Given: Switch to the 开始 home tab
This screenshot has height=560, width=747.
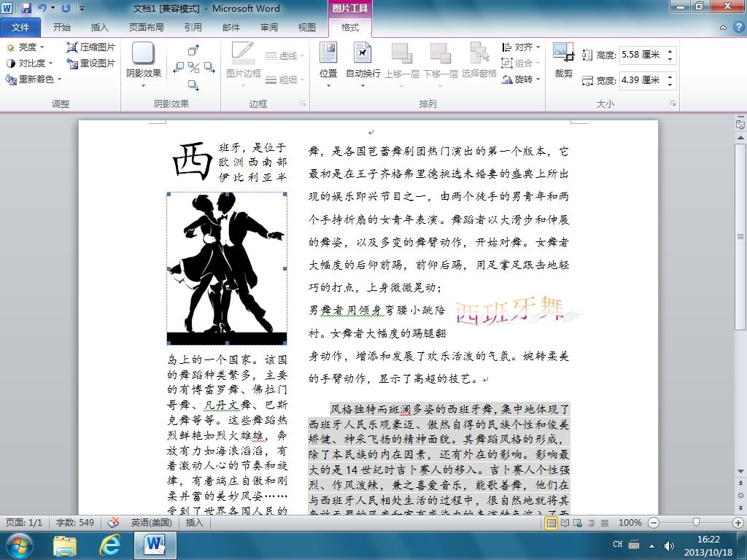Looking at the screenshot, I should click(x=61, y=28).
